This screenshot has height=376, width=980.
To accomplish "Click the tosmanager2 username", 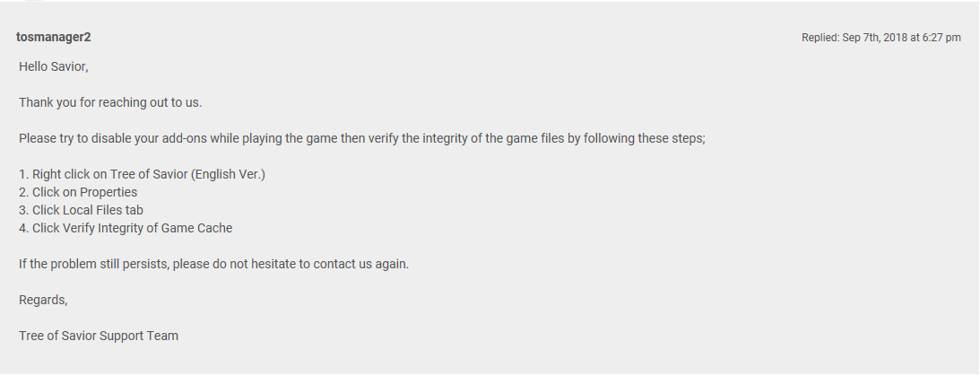I will pos(53,37).
